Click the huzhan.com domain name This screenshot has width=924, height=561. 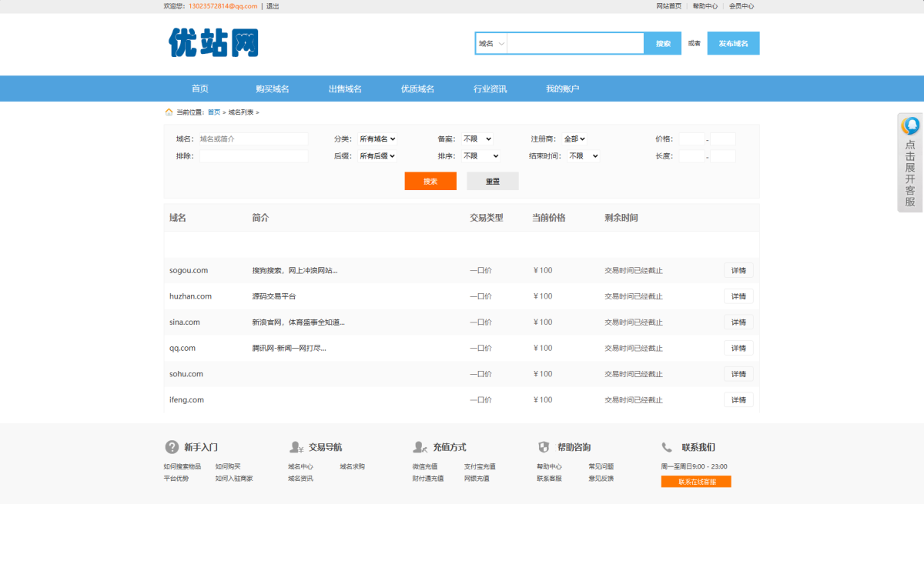(190, 296)
